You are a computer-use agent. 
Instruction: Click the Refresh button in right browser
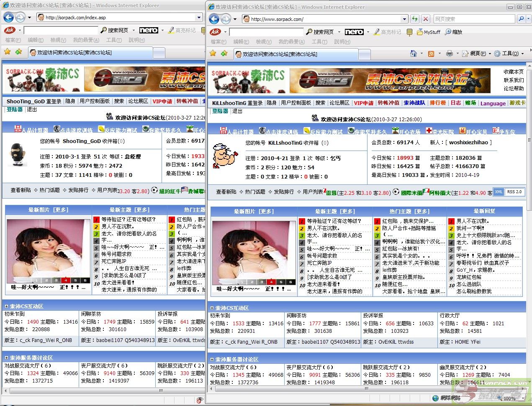click(x=415, y=19)
